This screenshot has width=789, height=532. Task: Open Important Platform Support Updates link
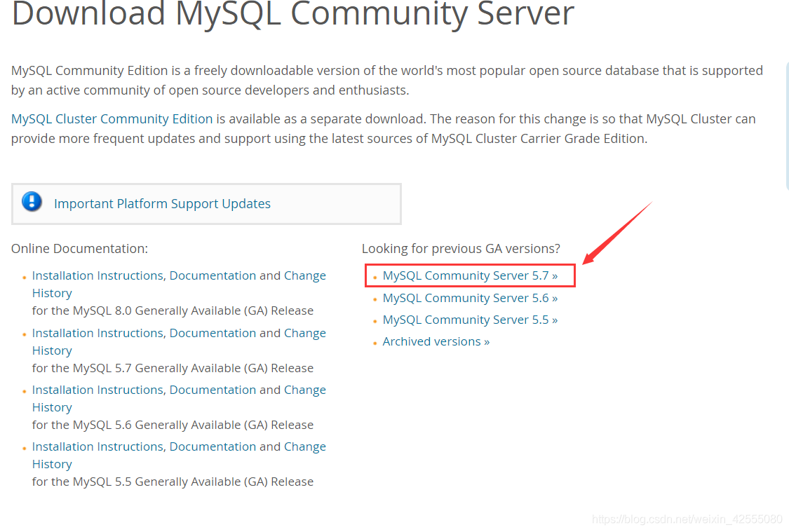[x=162, y=204]
